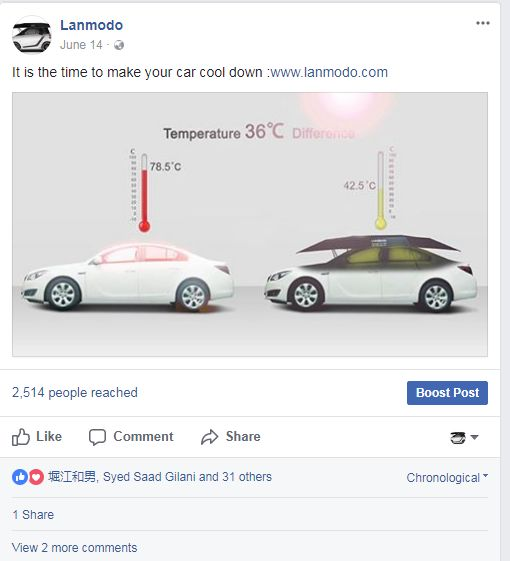The height and width of the screenshot is (561, 510).
Task: Show the 31 others who reacted
Action: [x=247, y=477]
